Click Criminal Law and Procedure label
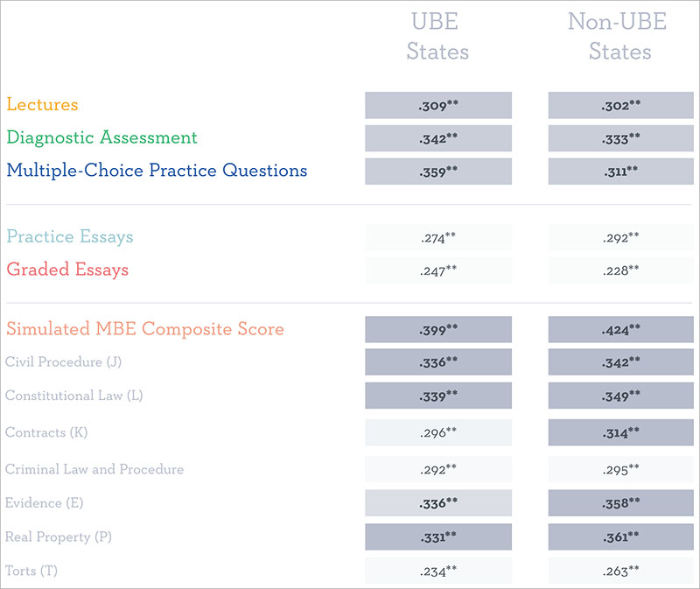 (x=94, y=469)
